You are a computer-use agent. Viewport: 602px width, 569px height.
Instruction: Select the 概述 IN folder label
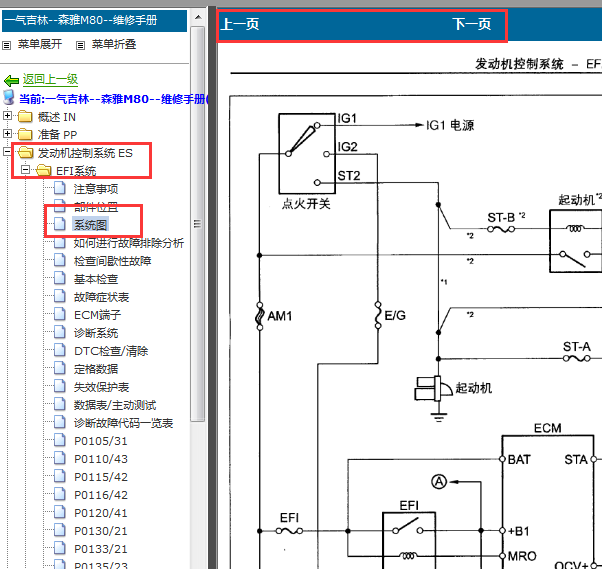(x=56, y=117)
